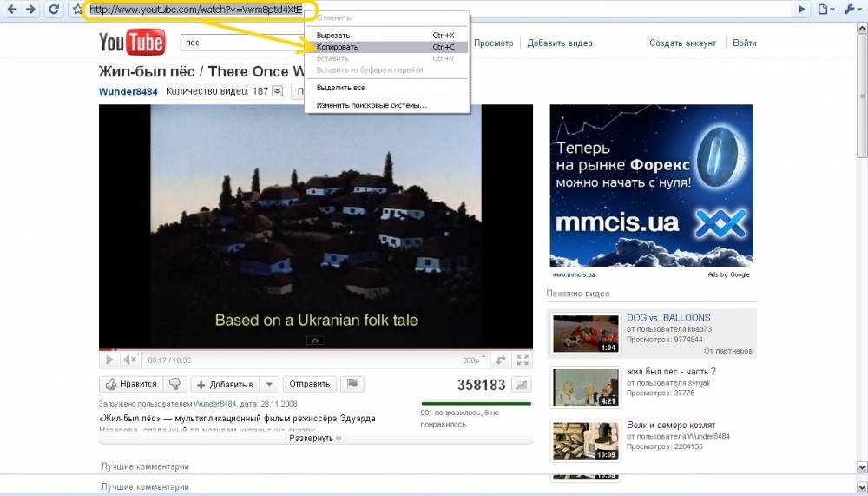The height and width of the screenshot is (496, 868).
Task: Switch the video to fullscreen
Action: [523, 360]
